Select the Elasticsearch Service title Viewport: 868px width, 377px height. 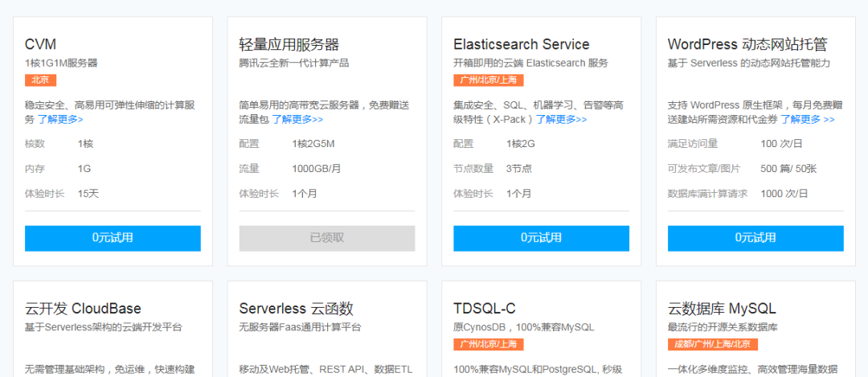click(x=522, y=44)
